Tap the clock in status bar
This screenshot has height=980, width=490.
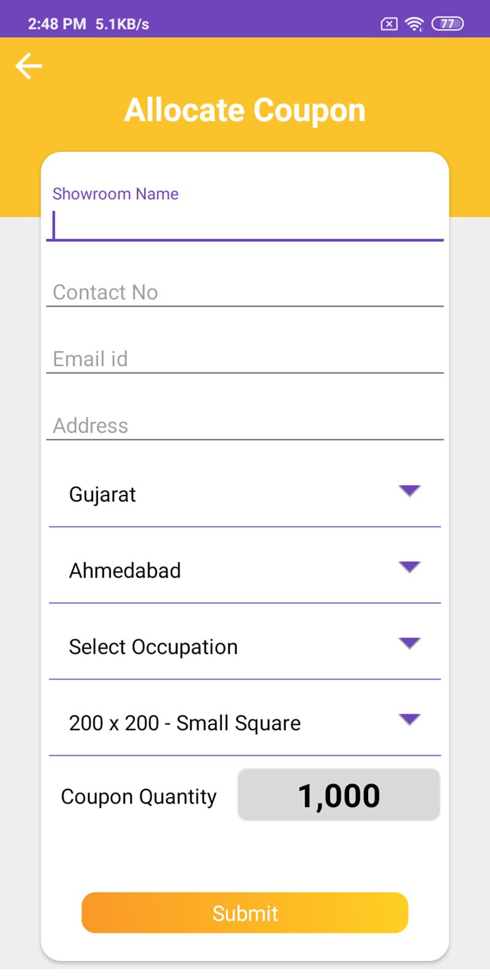click(x=57, y=24)
